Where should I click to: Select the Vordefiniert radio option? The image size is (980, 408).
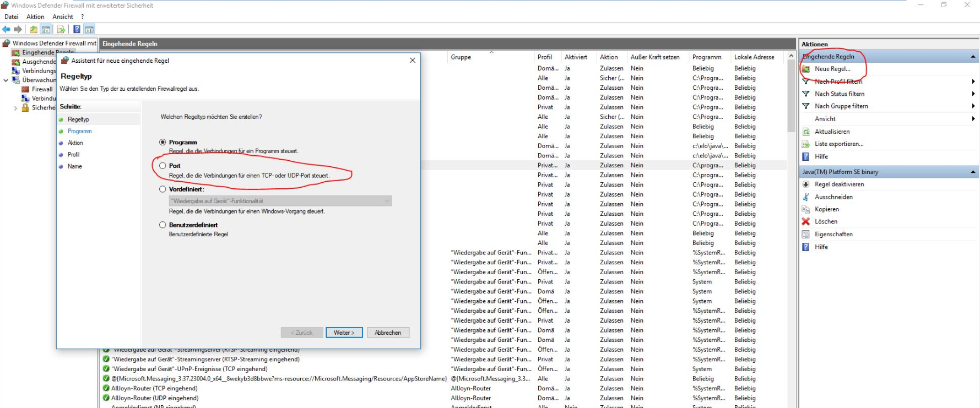163,189
